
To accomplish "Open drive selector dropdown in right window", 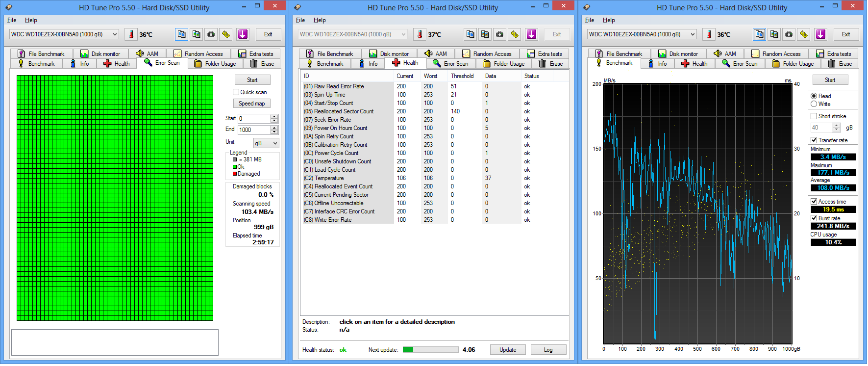I will tap(642, 34).
